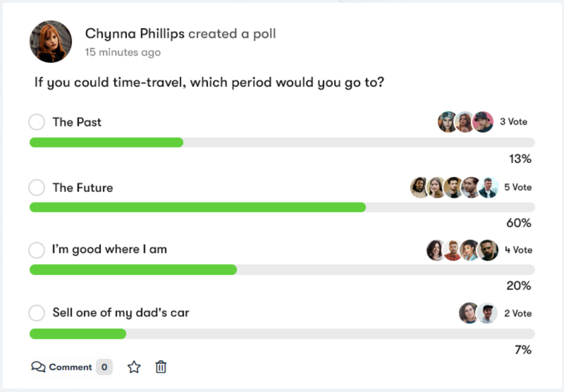Click the '3 Vote' label beside 'The Past'
The image size is (564, 392).
pos(513,122)
